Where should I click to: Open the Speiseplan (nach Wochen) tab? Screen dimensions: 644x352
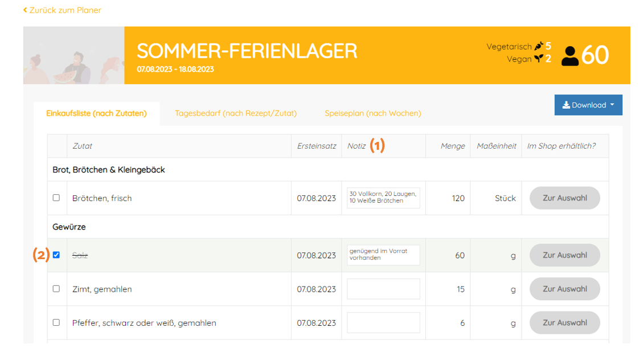pos(372,113)
